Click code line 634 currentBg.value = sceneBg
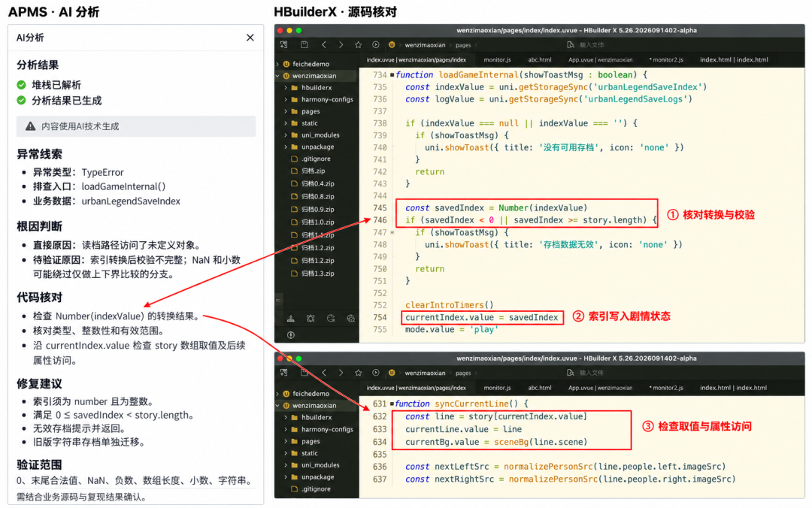Screen dimensions: 812x508 pos(496,442)
